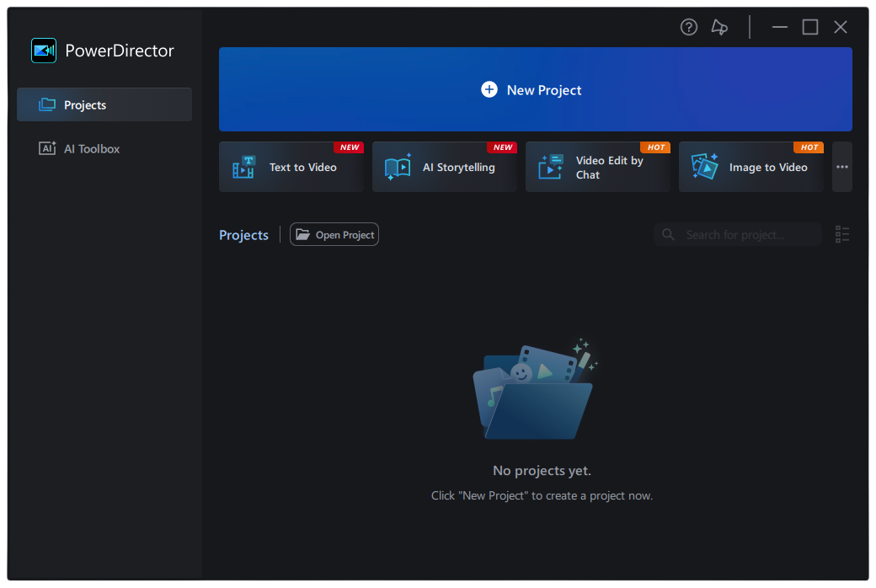Launch the Text to Video tool
The image size is (876, 588).
pos(291,167)
